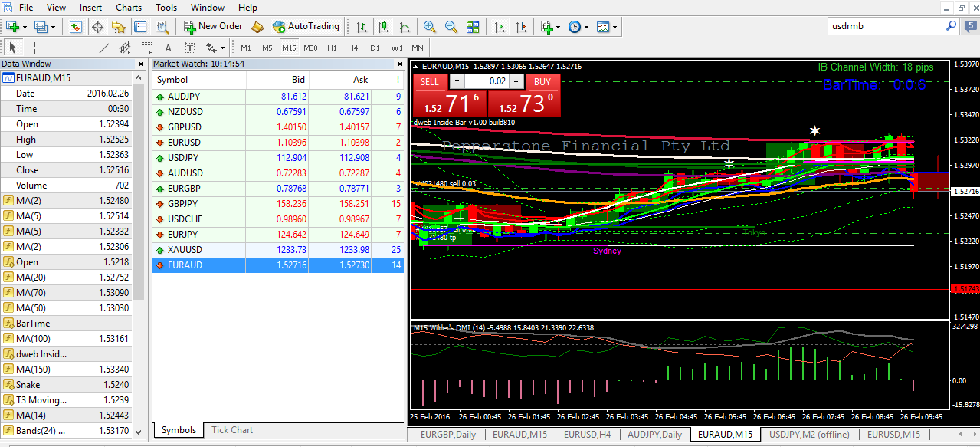Image resolution: width=980 pixels, height=447 pixels.
Task: Switch timeframe to MN
Action: tap(418, 48)
